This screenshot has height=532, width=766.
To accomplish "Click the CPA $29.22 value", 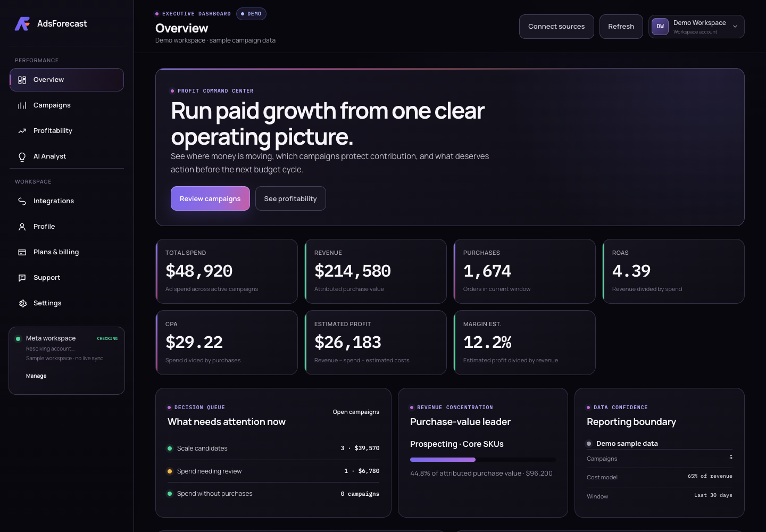I will pyautogui.click(x=194, y=342).
